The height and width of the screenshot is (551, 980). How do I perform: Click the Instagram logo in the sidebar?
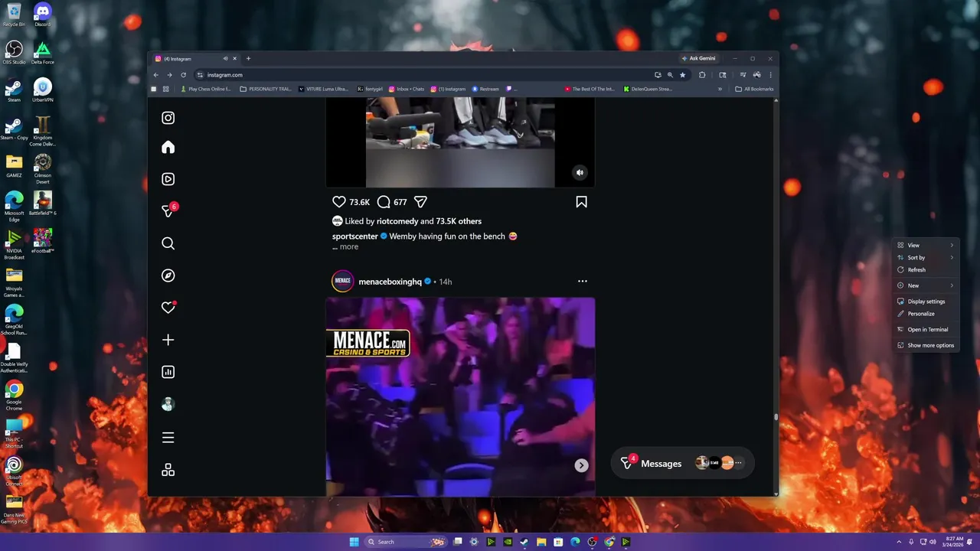pos(168,118)
